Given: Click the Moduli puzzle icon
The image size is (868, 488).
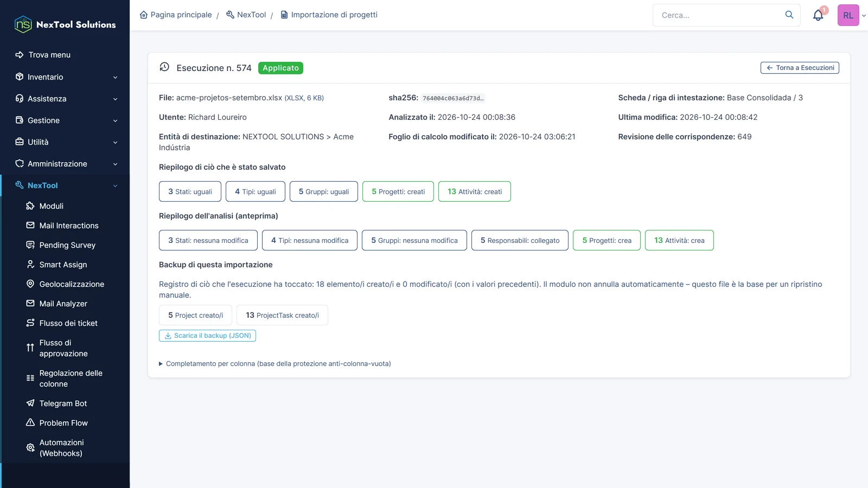Looking at the screenshot, I should [30, 206].
